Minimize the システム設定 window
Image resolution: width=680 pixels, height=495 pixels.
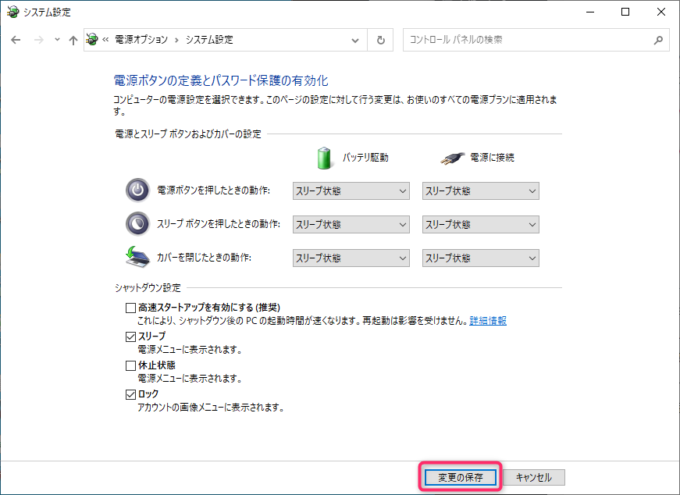tap(590, 12)
